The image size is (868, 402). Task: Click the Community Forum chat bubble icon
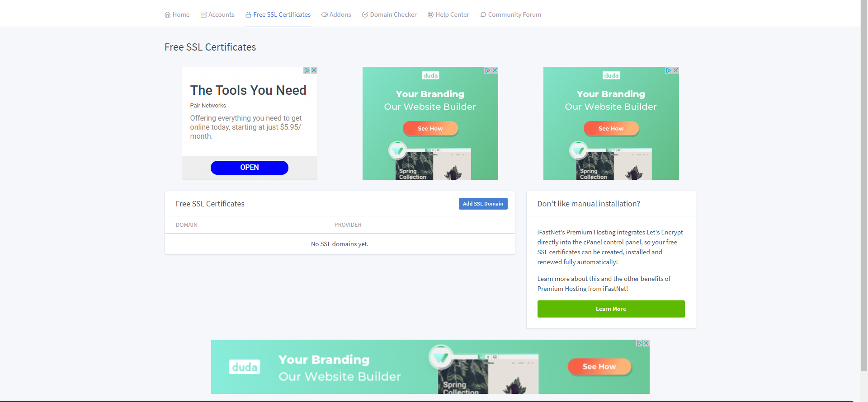[483, 14]
